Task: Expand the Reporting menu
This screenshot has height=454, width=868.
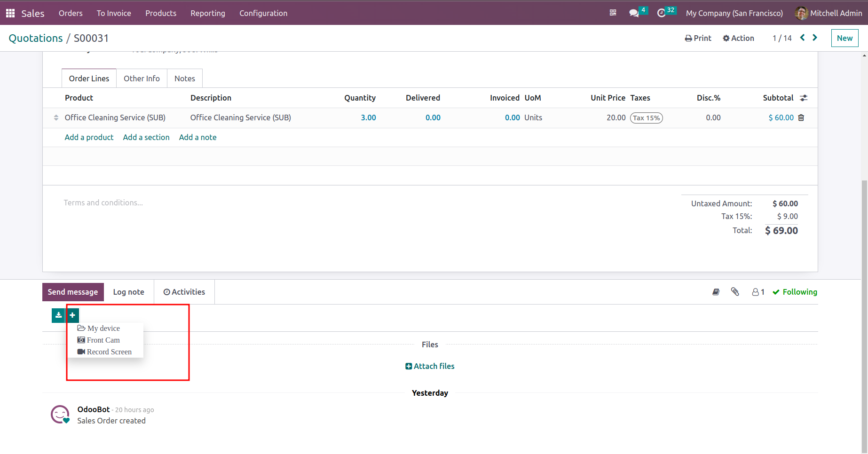Action: 207,13
